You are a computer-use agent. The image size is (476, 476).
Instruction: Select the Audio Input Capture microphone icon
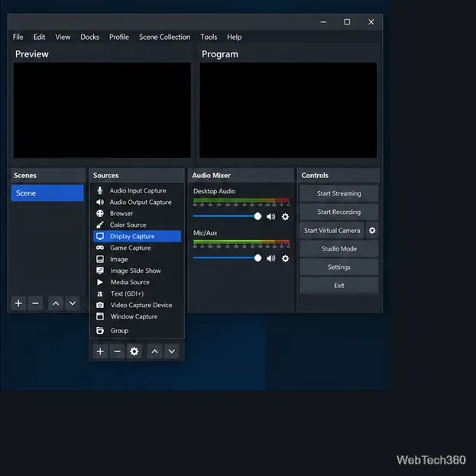100,191
